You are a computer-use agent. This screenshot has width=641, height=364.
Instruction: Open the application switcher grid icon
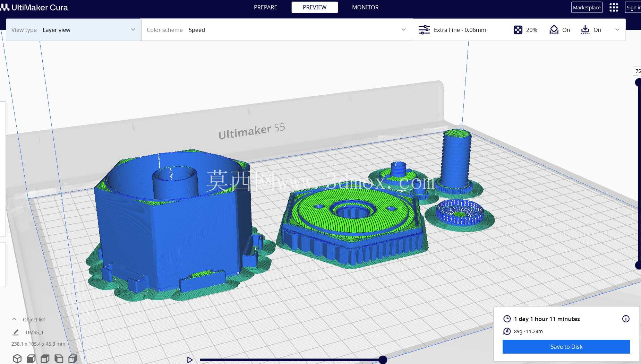(x=614, y=7)
